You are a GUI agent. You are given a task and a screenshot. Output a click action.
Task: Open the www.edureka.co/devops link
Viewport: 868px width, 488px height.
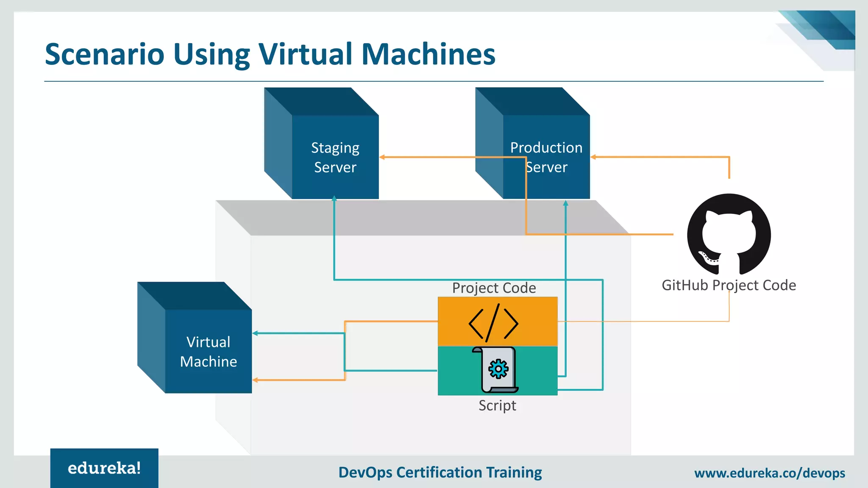coord(769,473)
